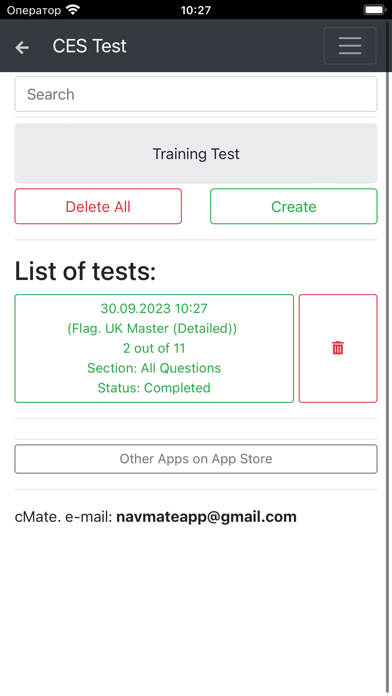Open the 30.09.2023 10:27 test entry
Viewport: 392px width, 696px height.
(154, 348)
